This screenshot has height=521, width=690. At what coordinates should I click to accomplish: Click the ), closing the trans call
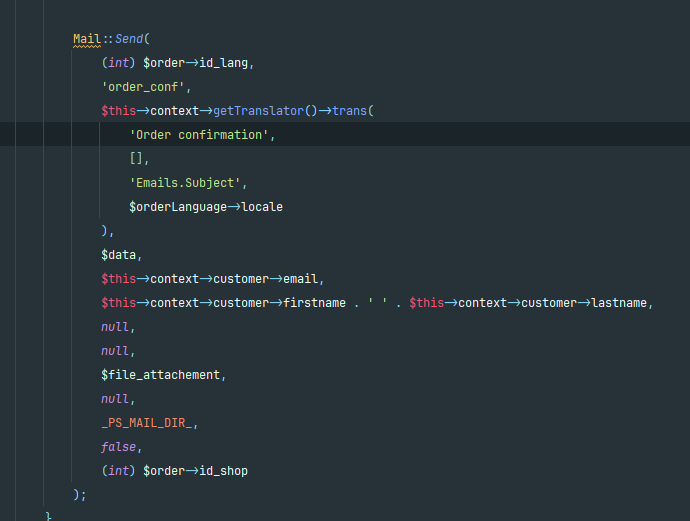coord(107,231)
